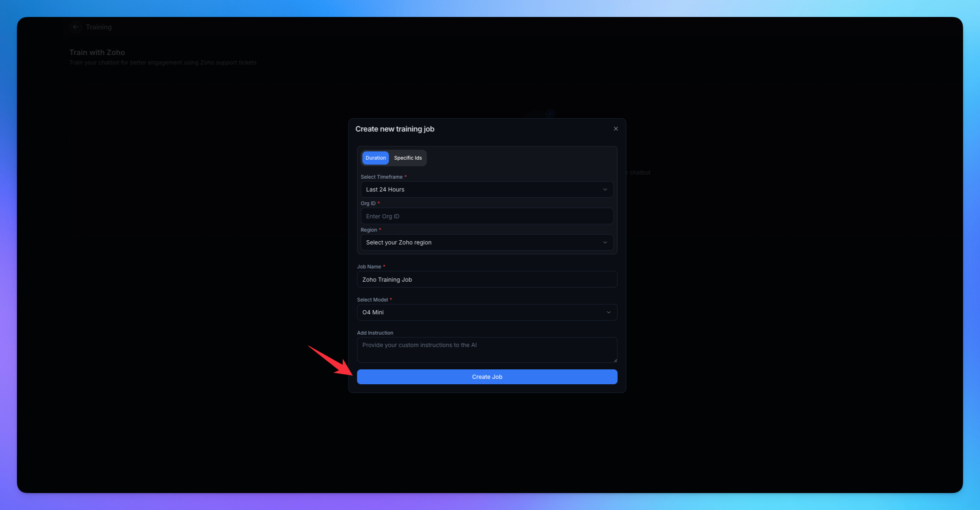This screenshot has height=510, width=980.
Task: Click the Select Timeframe field label
Action: point(381,177)
